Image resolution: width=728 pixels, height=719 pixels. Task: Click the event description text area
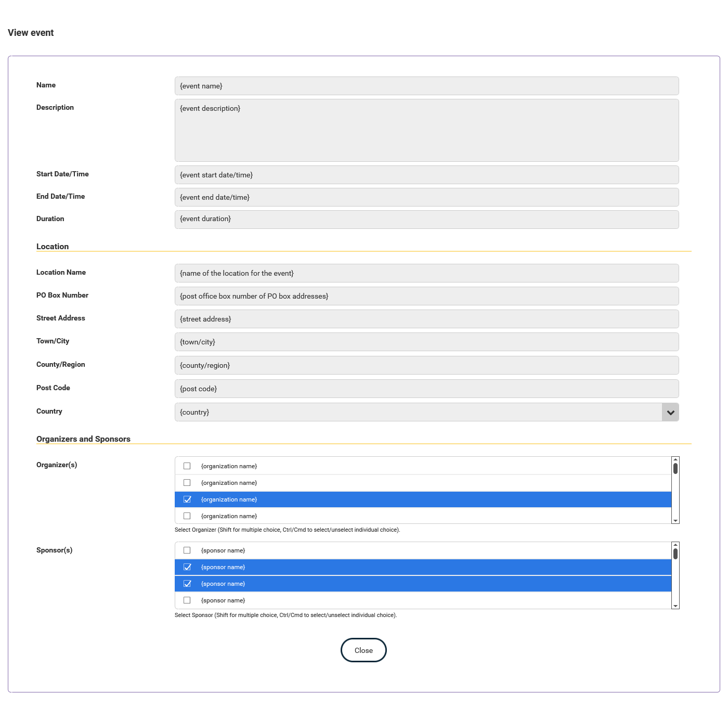(x=427, y=131)
